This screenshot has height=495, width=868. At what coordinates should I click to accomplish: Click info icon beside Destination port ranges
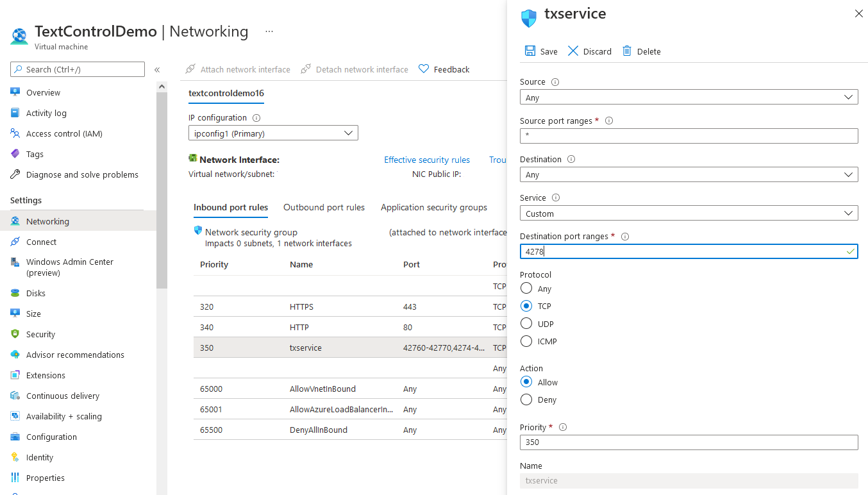click(x=625, y=237)
